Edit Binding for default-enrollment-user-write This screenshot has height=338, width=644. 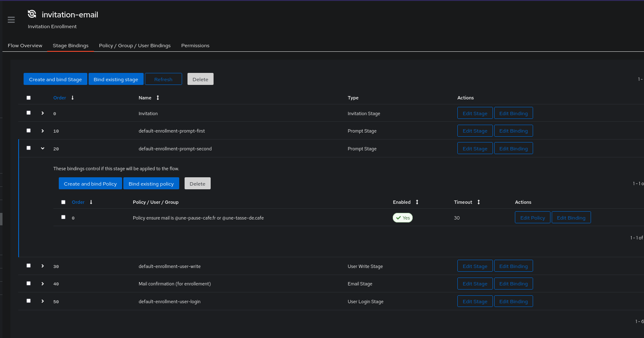coord(514,266)
